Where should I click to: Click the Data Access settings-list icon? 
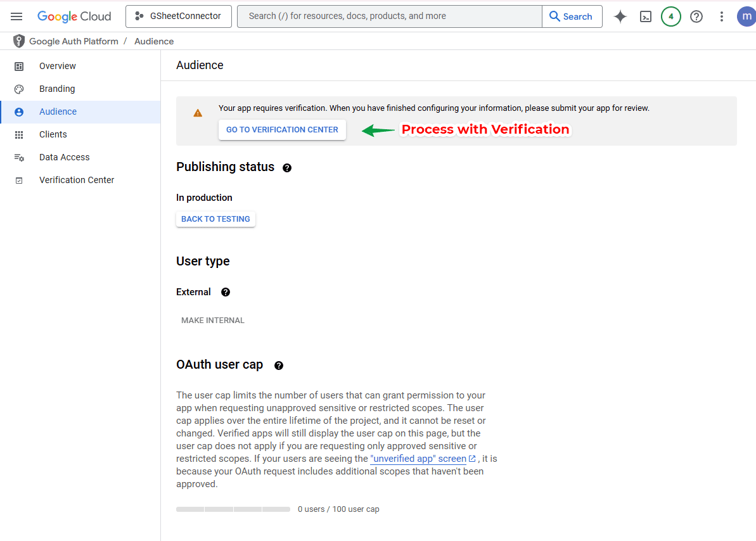tap(19, 158)
